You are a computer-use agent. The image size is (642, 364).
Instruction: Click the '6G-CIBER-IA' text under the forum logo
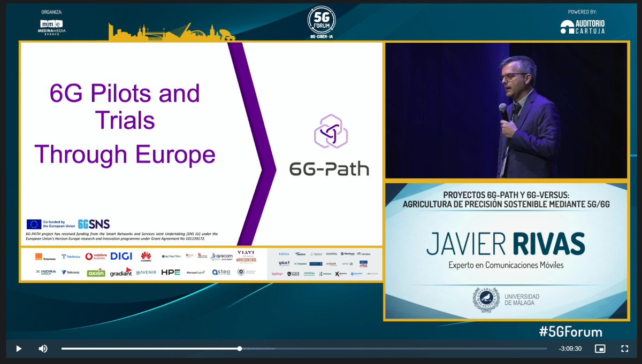coord(322,37)
